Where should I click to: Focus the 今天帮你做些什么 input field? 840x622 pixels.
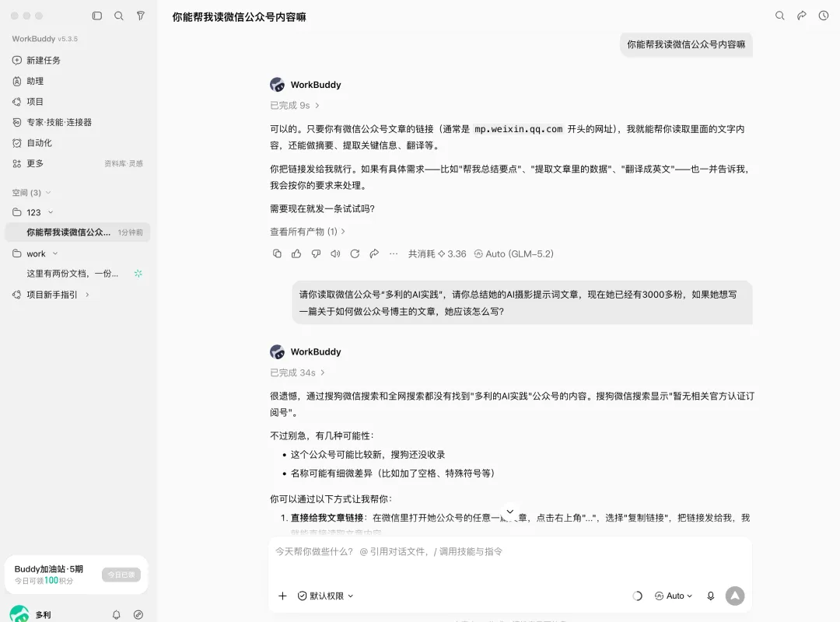(x=510, y=552)
